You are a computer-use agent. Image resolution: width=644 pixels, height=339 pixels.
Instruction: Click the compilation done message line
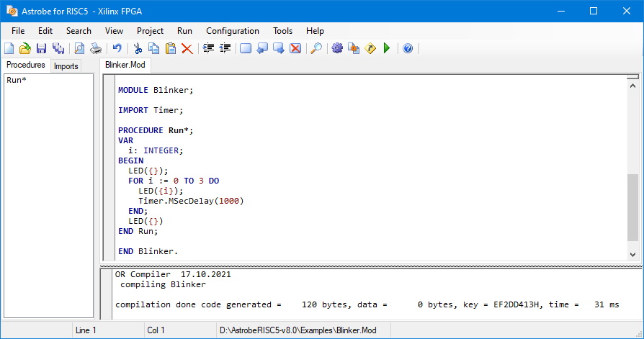point(367,305)
